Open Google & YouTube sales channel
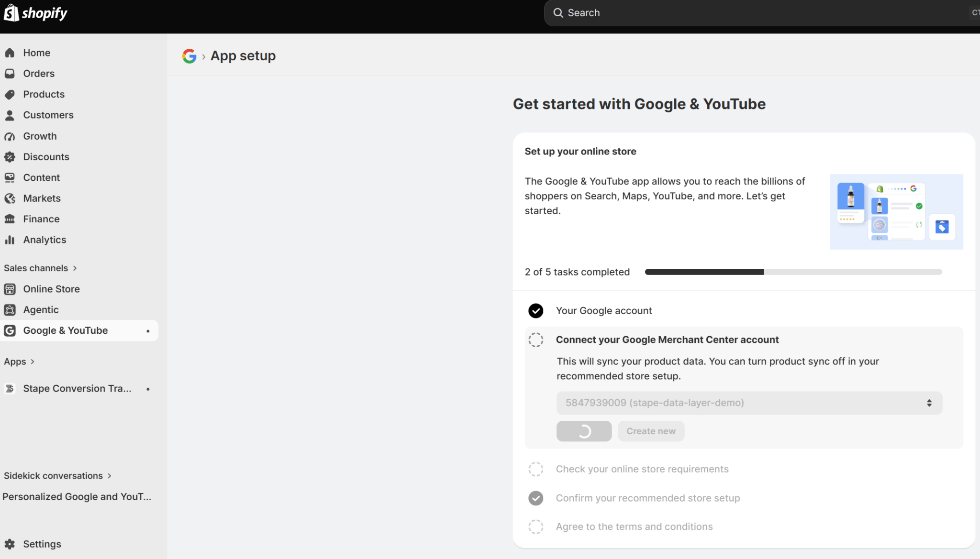The width and height of the screenshot is (980, 559). point(79,330)
